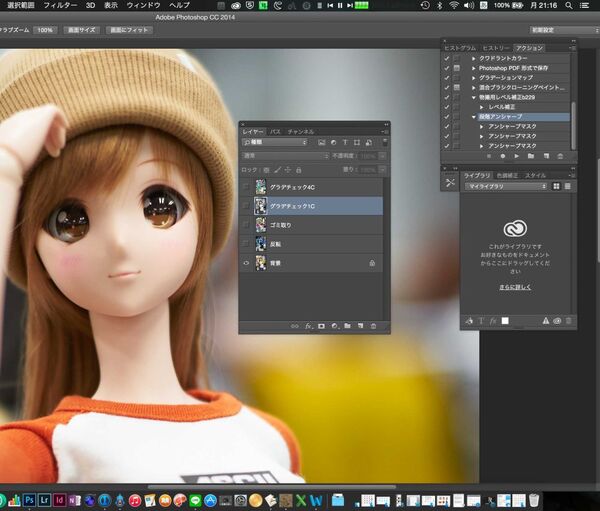Open the ウィンドウ menu
600x511 pixels.
143,5
